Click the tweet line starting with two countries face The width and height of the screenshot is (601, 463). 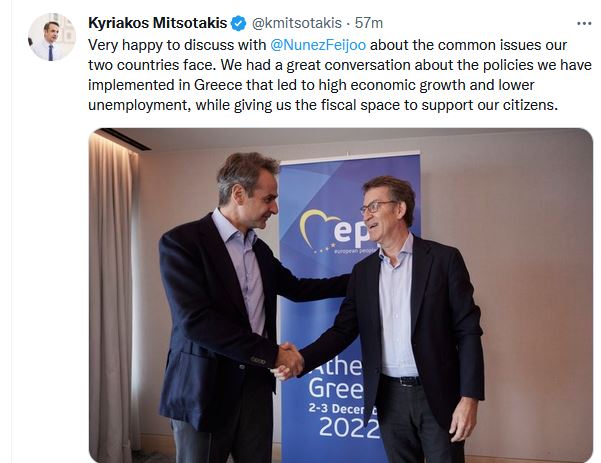(x=340, y=65)
